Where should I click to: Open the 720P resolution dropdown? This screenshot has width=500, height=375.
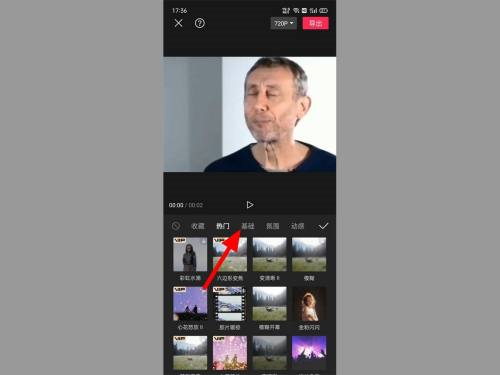[284, 23]
